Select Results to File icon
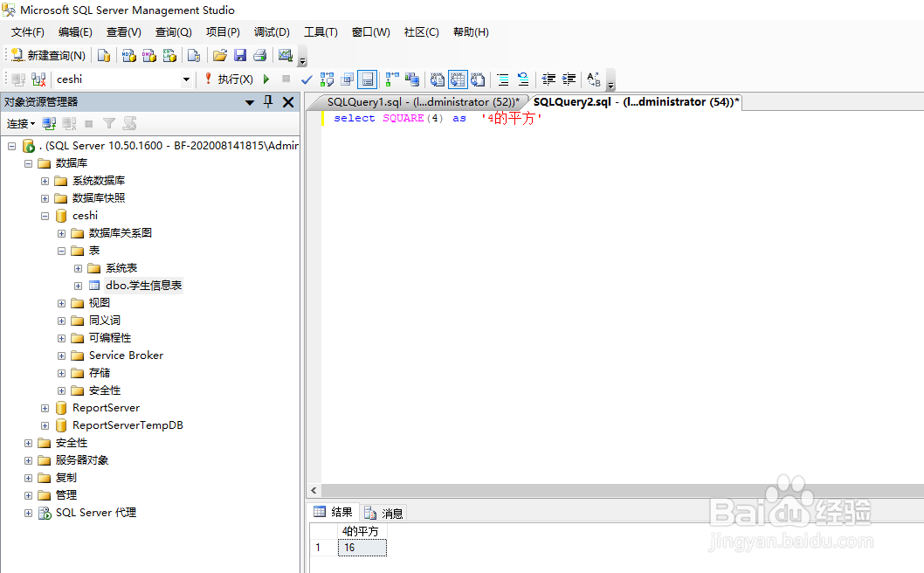 click(478, 79)
